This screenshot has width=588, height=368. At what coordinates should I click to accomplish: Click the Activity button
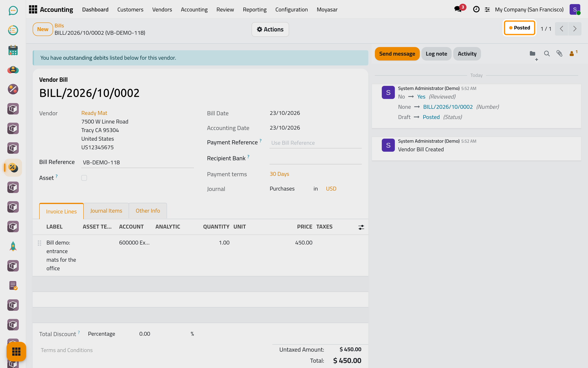tap(467, 54)
